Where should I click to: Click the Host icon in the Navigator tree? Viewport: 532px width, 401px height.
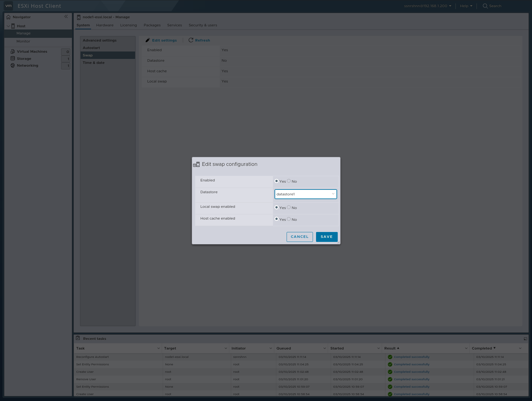pyautogui.click(x=13, y=26)
